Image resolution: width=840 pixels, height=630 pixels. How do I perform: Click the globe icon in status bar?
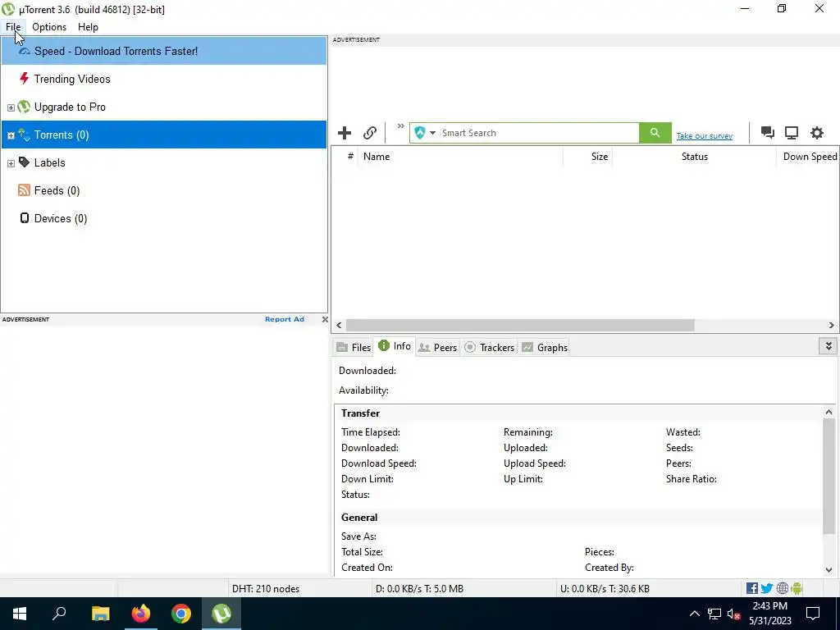[782, 588]
